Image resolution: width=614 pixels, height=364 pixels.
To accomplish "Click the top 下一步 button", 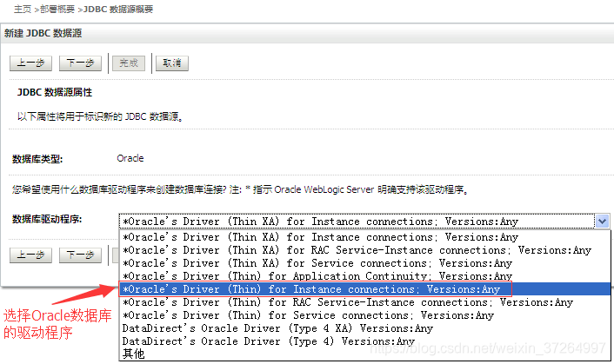I will [80, 63].
